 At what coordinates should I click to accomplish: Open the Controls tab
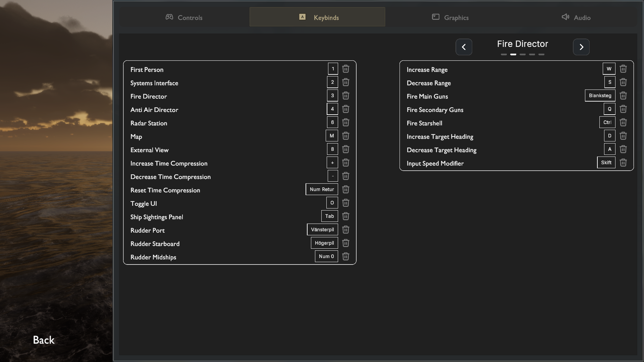coord(184,17)
